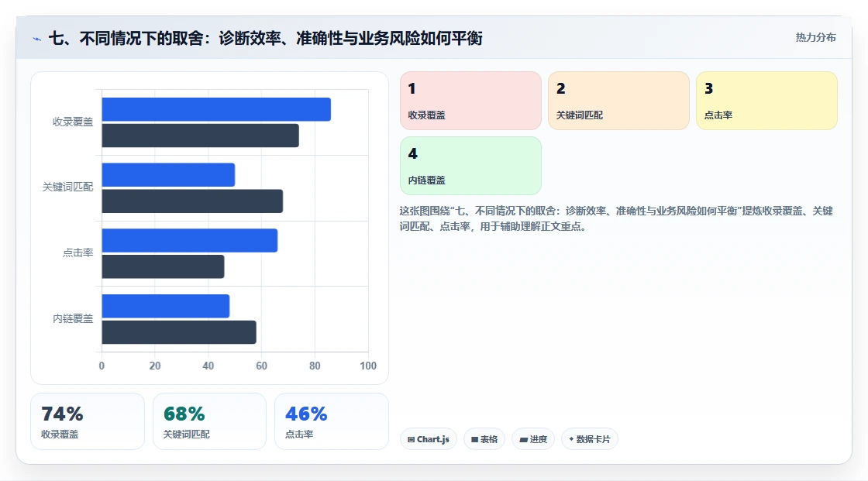Image resolution: width=868 pixels, height=481 pixels.
Task: Click the y-axis label 内链覆盖
Action: pos(73,318)
